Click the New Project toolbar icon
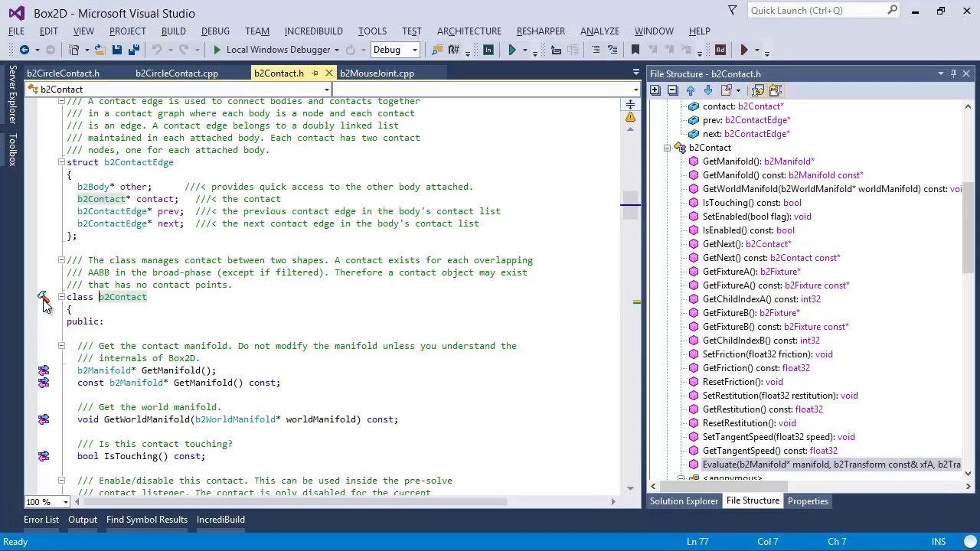Image resolution: width=980 pixels, height=551 pixels. point(74,50)
